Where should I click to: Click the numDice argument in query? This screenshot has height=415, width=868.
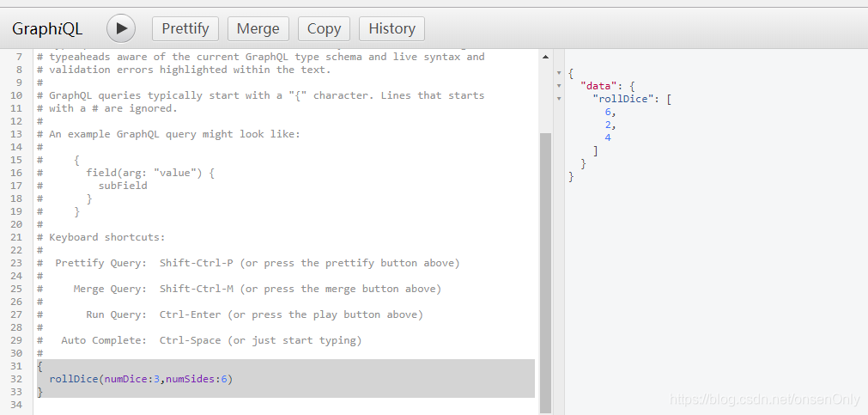pyautogui.click(x=127, y=379)
